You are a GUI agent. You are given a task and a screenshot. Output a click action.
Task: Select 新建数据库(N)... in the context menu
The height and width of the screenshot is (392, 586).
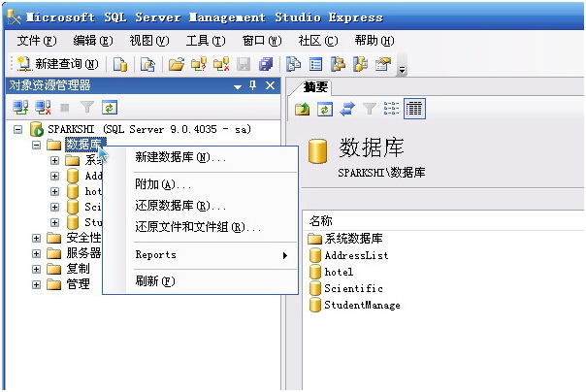180,157
